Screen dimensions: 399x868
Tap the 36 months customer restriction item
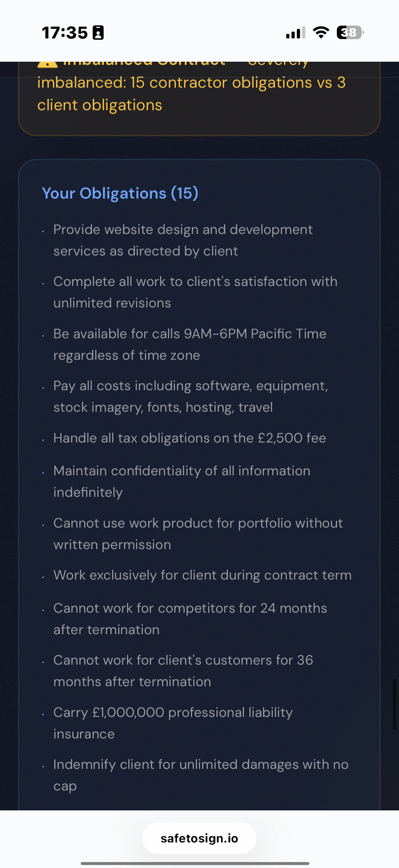pos(183,671)
